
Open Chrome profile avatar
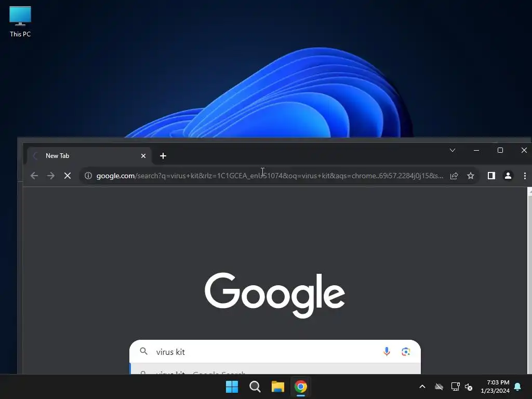[508, 176]
